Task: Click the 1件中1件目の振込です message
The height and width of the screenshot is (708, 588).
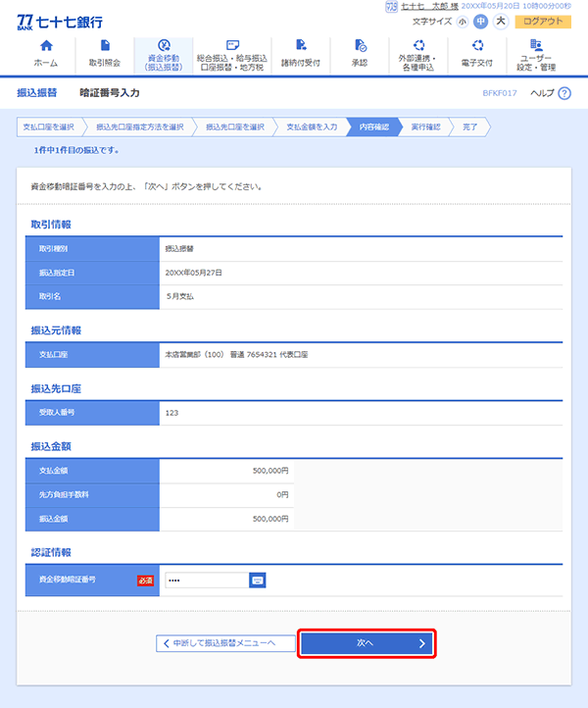Action: (76, 150)
